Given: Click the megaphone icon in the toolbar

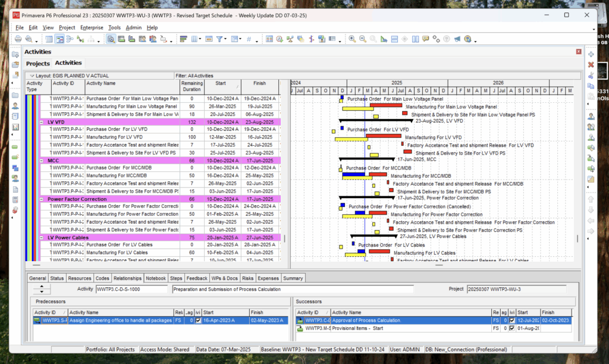Looking at the screenshot, I should click(457, 39).
